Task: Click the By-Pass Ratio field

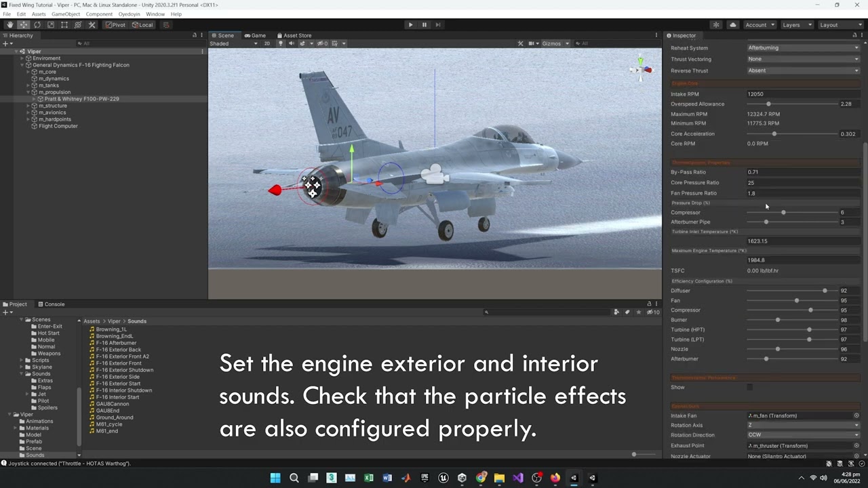Action: (804, 172)
